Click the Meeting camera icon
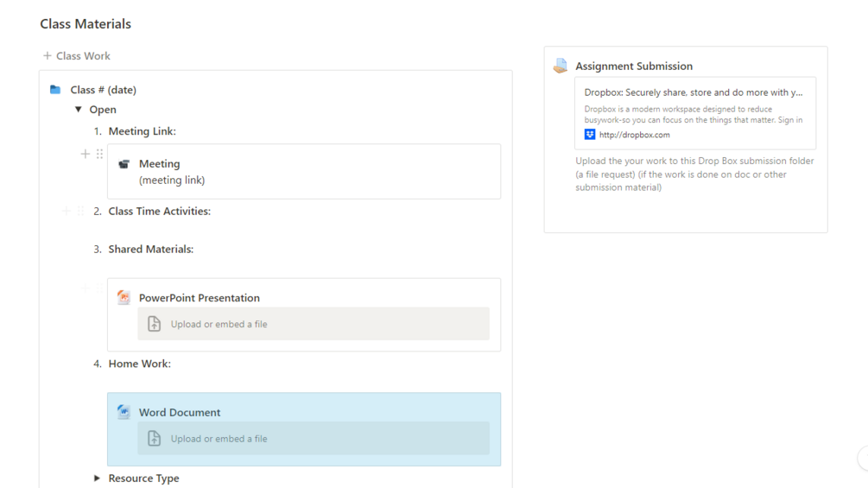The height and width of the screenshot is (488, 868). click(x=124, y=163)
